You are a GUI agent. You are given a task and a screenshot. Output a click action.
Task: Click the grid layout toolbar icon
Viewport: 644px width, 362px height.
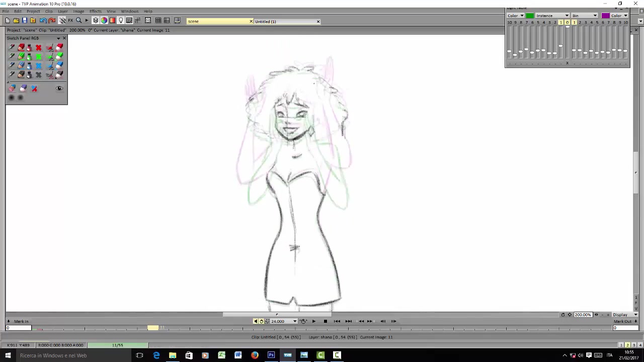pyautogui.click(x=158, y=21)
